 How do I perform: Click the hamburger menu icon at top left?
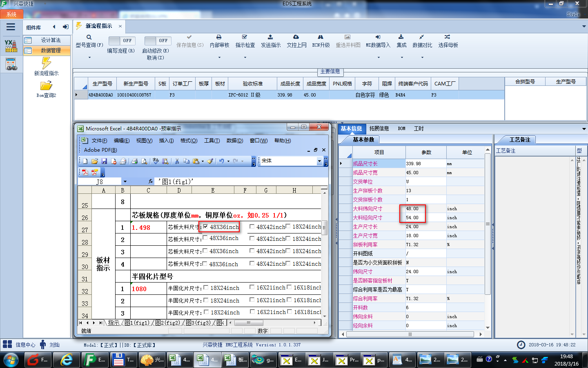click(11, 27)
